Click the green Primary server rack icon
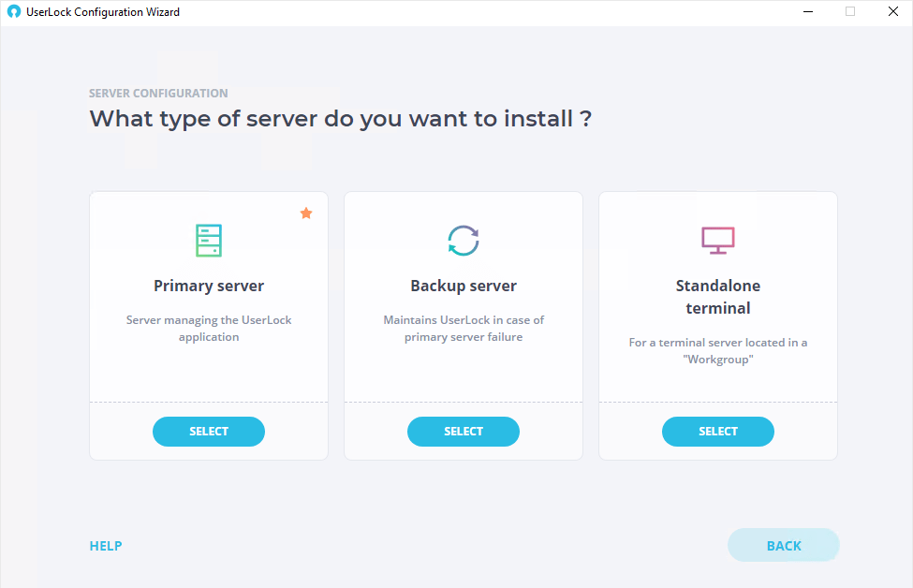 point(209,241)
